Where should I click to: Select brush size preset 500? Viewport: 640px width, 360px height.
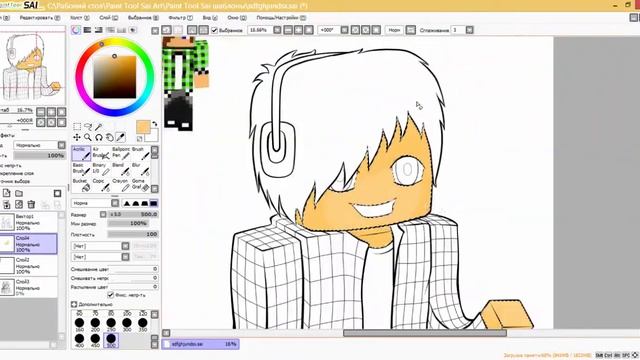(111, 340)
